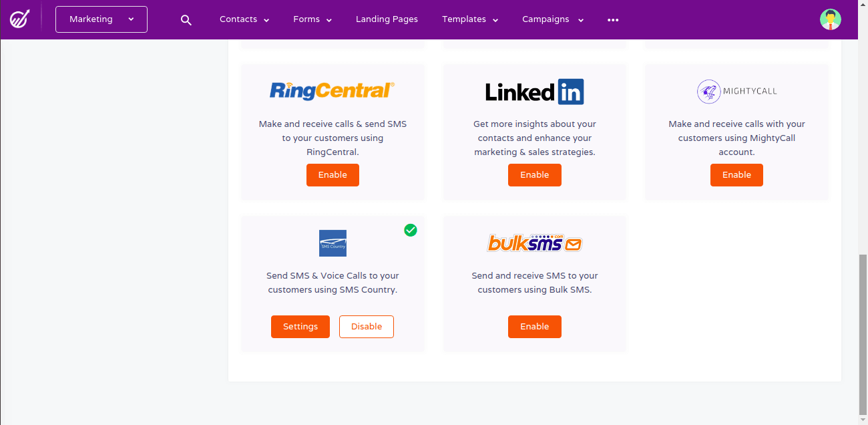Enable the LinkedIn integration

pos(534,174)
